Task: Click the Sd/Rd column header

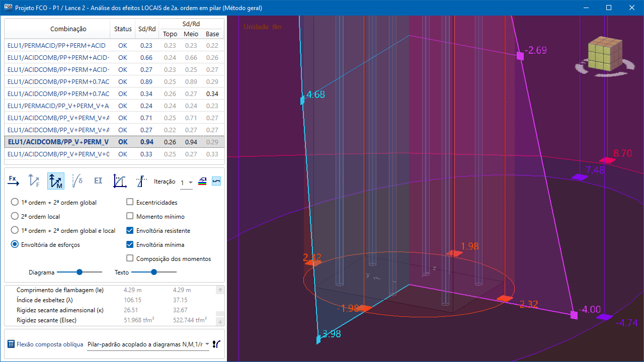Action: 146,29
